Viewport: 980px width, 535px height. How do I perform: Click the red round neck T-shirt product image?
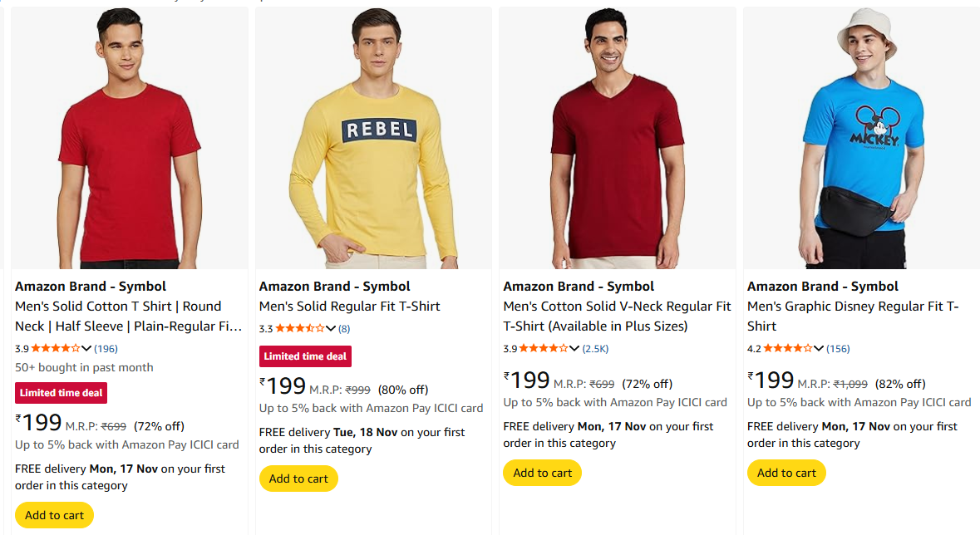tap(127, 138)
